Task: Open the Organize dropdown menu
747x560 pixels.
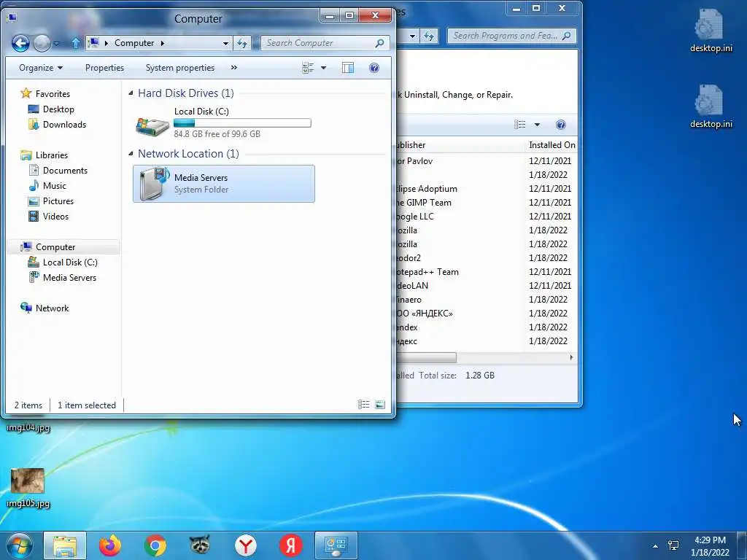Action: coord(41,68)
